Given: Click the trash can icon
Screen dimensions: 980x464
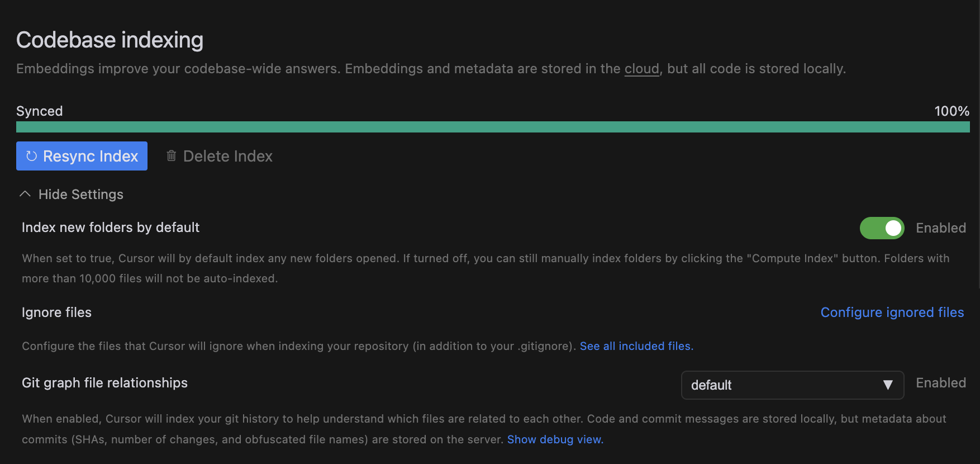Looking at the screenshot, I should [x=172, y=156].
